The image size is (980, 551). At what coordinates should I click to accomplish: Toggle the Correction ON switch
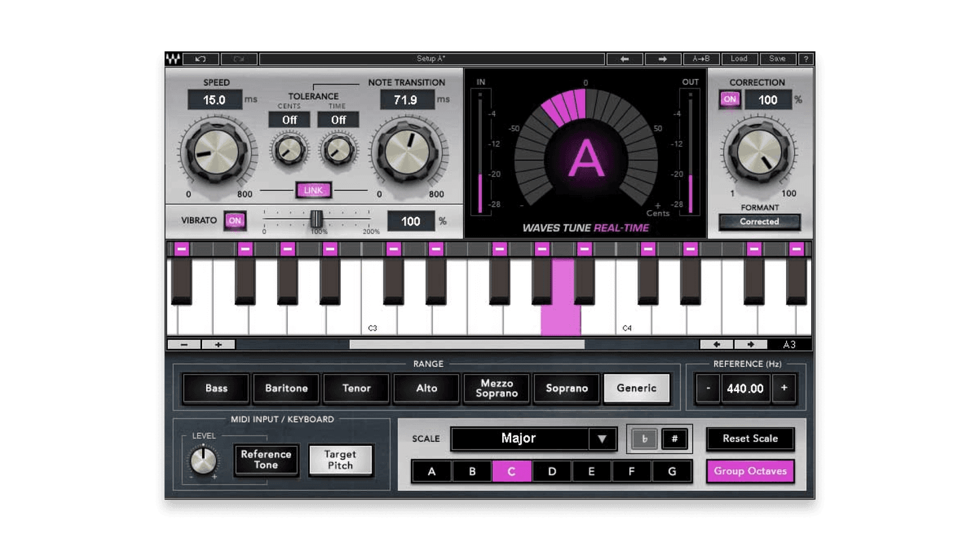click(x=730, y=99)
